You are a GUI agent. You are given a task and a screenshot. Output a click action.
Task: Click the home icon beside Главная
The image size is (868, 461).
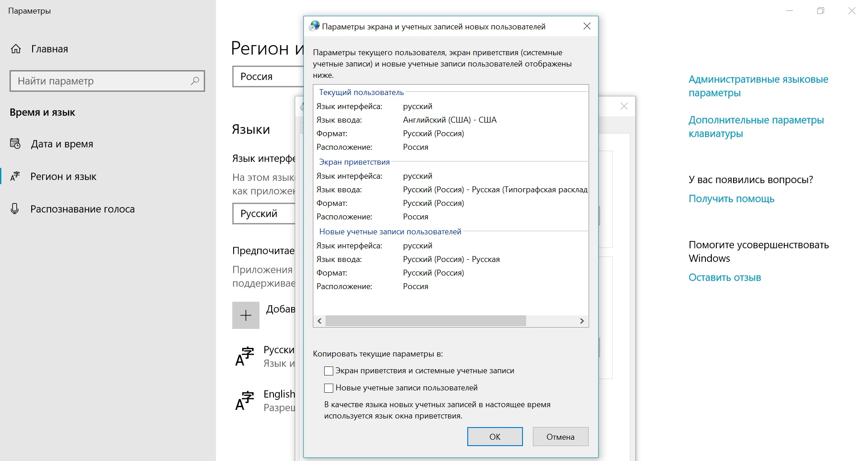[x=16, y=49]
